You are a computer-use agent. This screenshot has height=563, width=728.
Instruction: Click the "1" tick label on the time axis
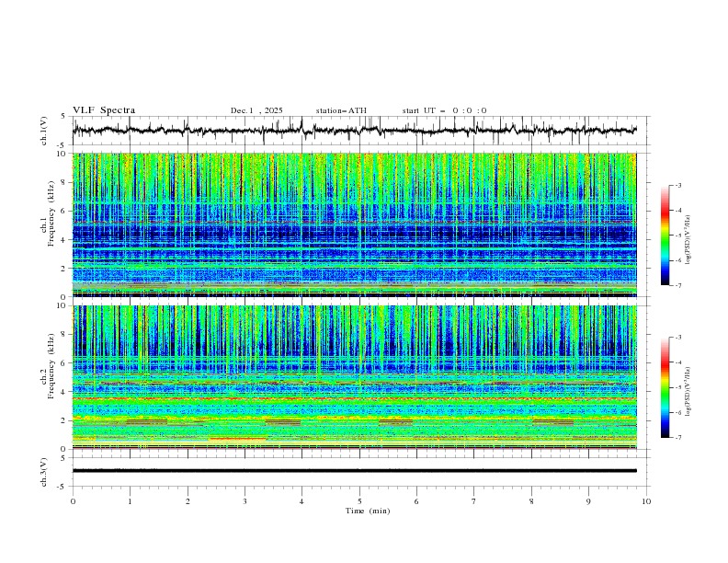(130, 501)
